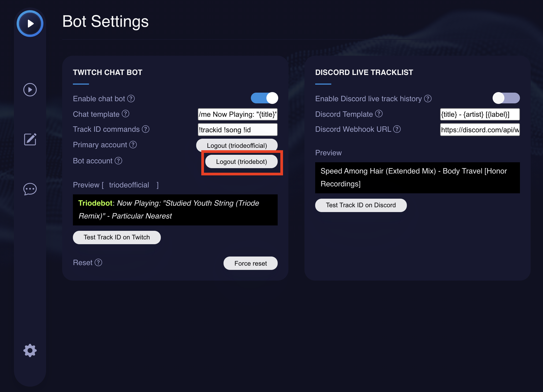Screen dimensions: 543x392
Task: Edit the Discord Webhook URL field
Action: tap(480, 130)
